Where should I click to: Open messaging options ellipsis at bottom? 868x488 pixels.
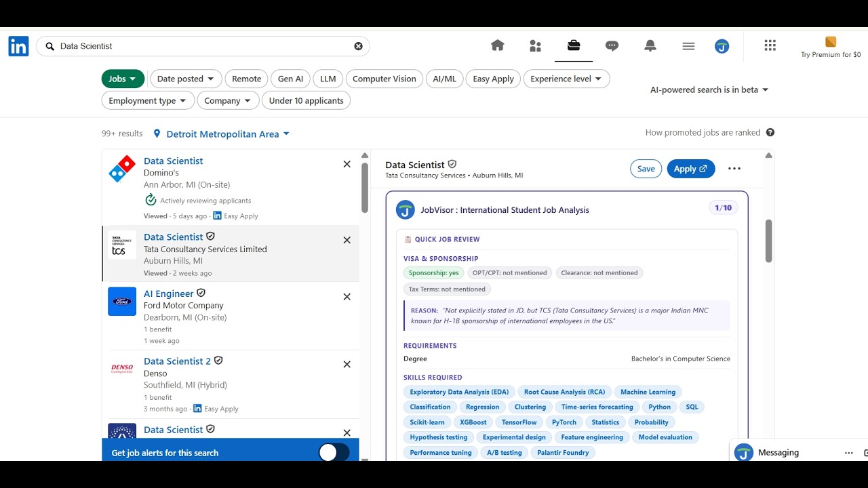click(x=848, y=453)
